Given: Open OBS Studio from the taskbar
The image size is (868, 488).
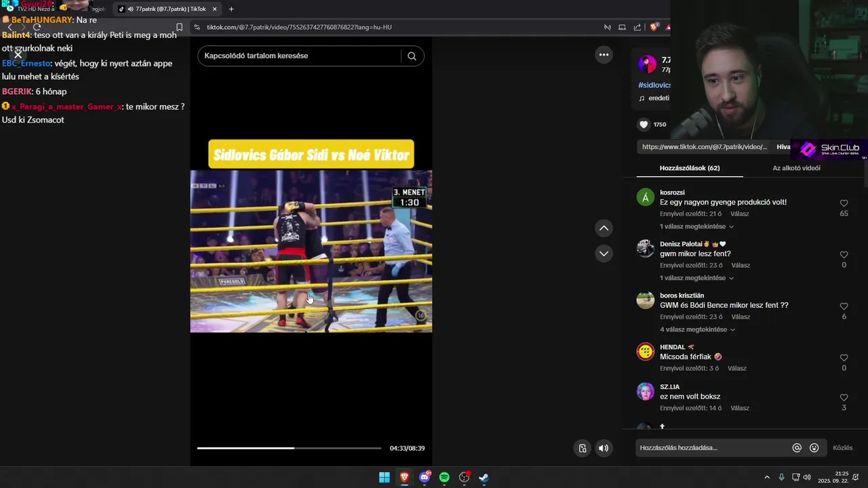Looking at the screenshot, I should tap(464, 477).
